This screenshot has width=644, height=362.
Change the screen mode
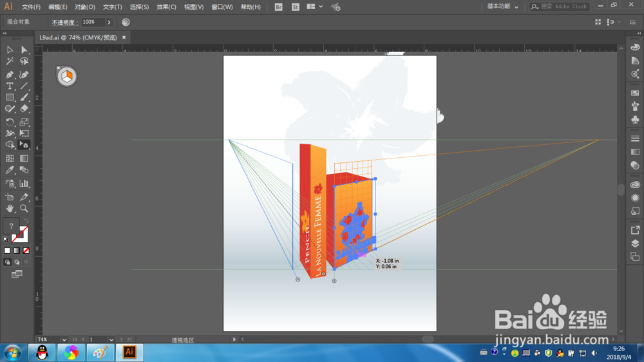[17, 274]
